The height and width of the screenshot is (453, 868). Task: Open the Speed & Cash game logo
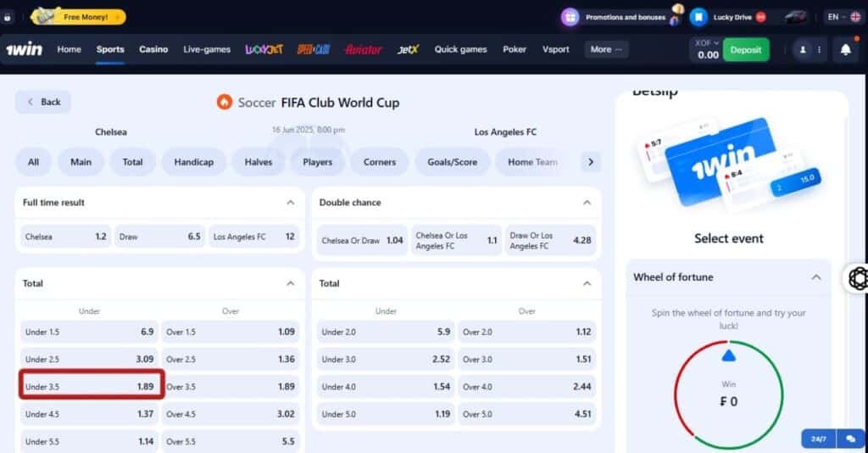(x=314, y=49)
